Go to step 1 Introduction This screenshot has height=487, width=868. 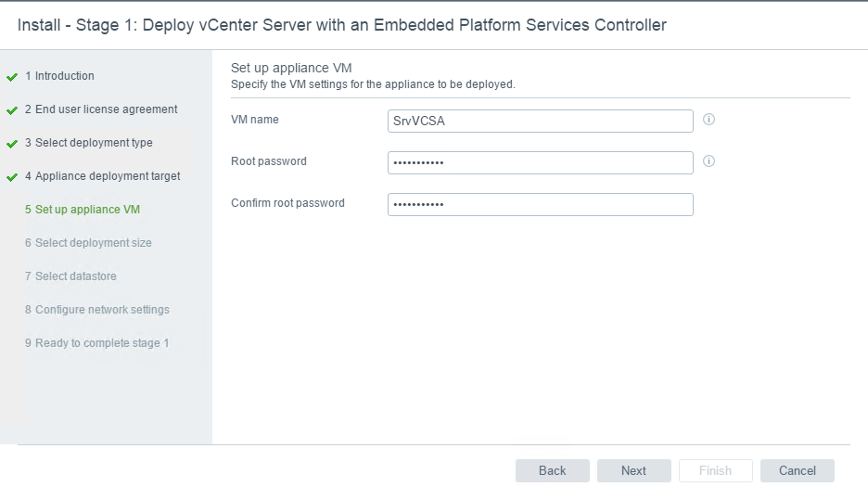click(59, 76)
